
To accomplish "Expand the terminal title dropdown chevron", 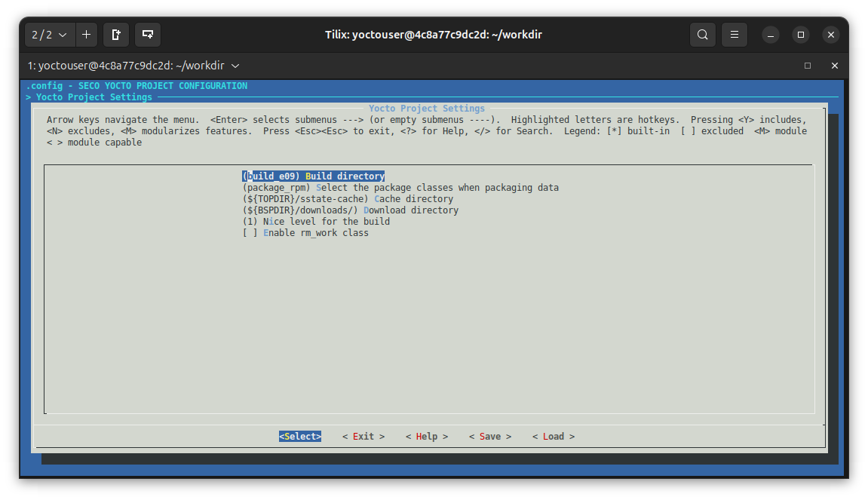I will tap(235, 66).
